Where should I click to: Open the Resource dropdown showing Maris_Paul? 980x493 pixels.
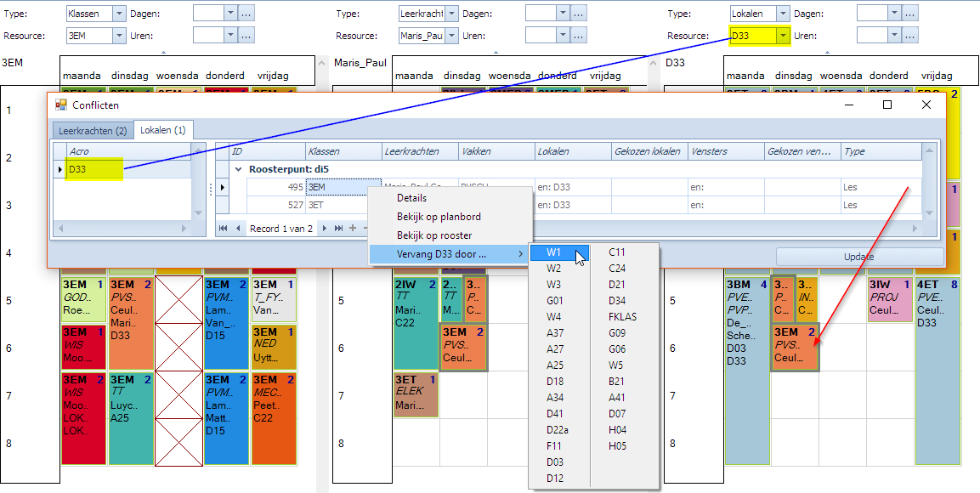pyautogui.click(x=451, y=36)
